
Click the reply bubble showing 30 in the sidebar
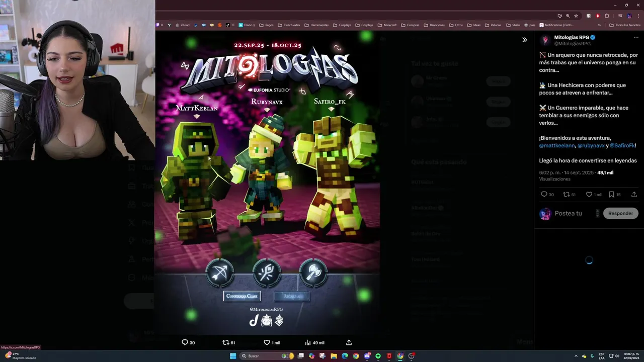click(x=544, y=195)
